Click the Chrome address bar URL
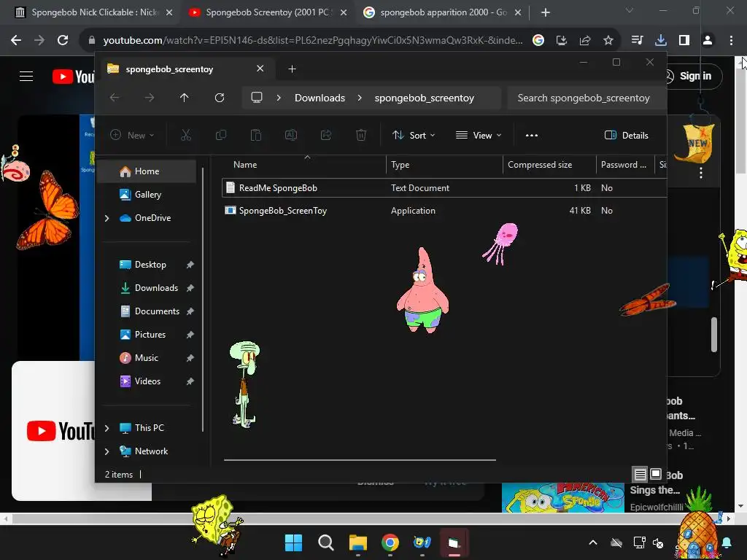 pyautogui.click(x=312, y=41)
